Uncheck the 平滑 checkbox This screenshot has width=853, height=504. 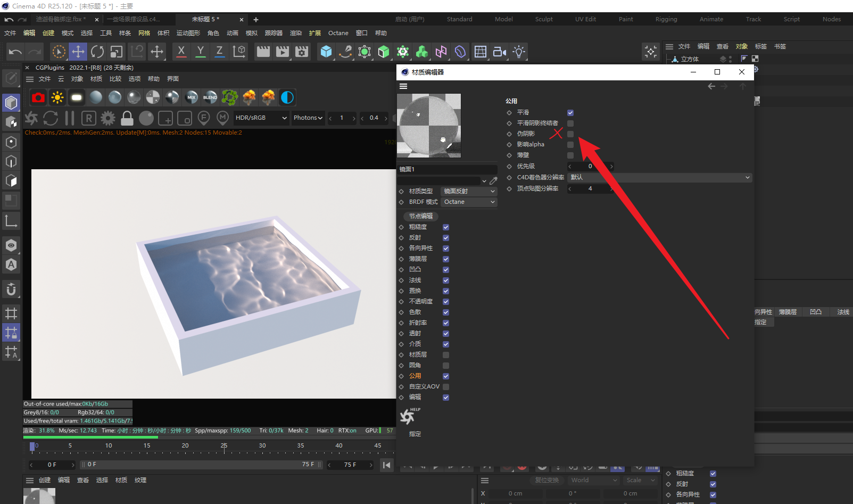click(x=570, y=113)
